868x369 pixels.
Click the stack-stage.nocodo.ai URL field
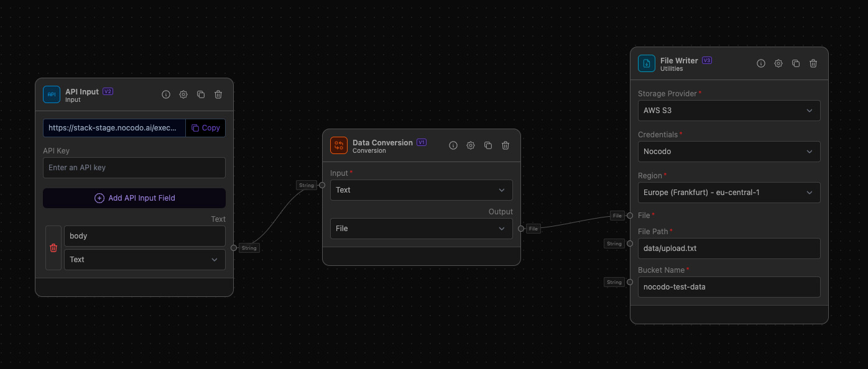tap(114, 128)
